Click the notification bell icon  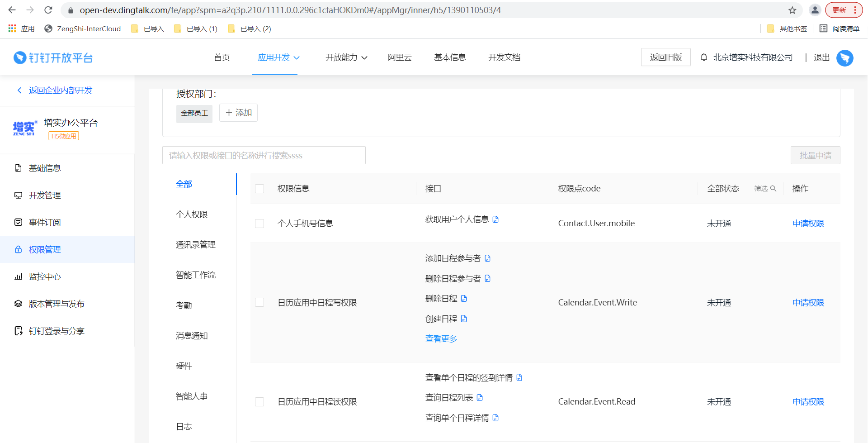tap(703, 57)
